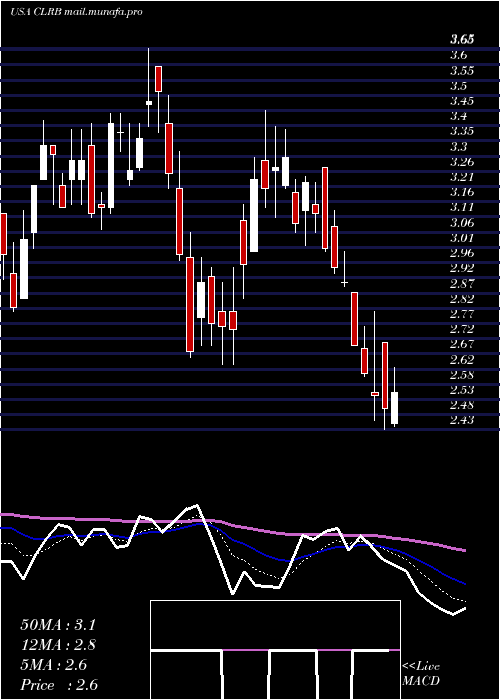Select the 2.62 price axis label
This screenshot has width=500, height=700.
462,359
